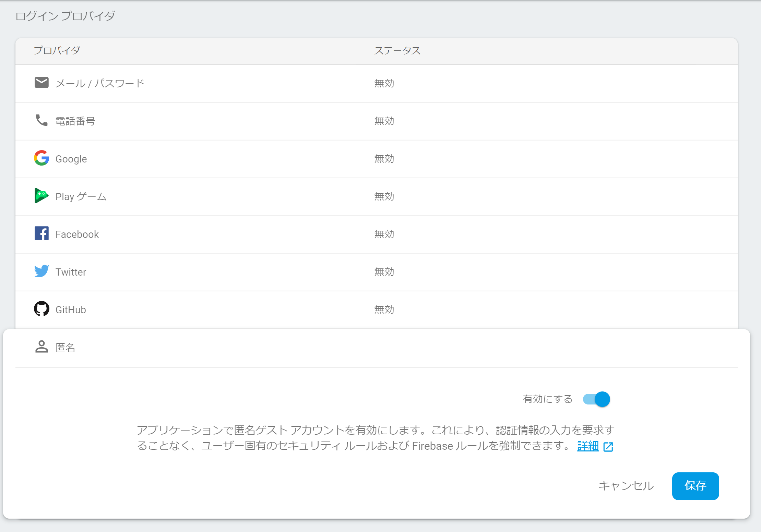Click the external link icon beside 詳細

pyautogui.click(x=608, y=447)
